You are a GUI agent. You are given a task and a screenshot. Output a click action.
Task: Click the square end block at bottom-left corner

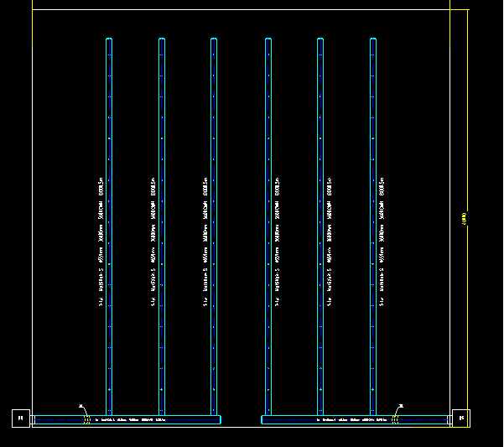(x=21, y=418)
